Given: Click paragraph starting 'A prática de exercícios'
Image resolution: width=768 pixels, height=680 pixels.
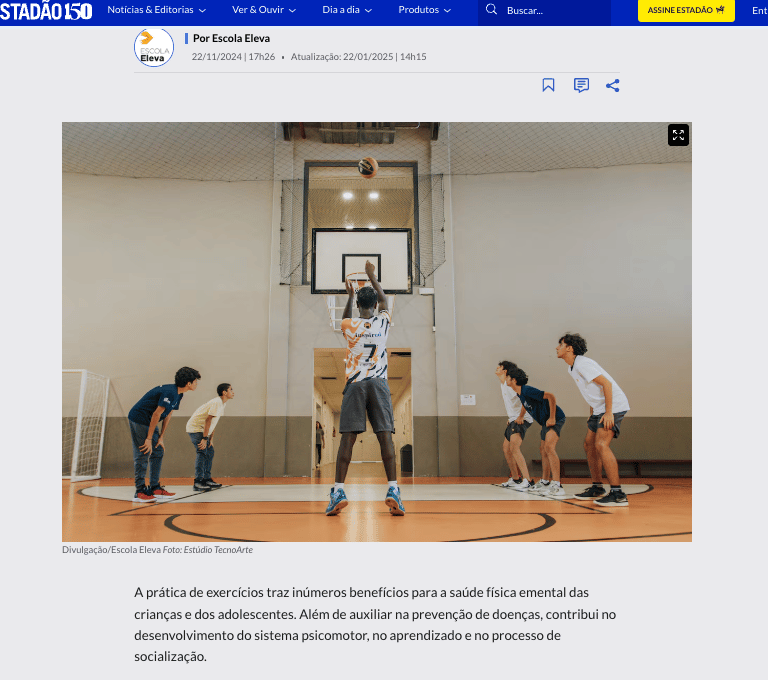Looking at the screenshot, I should pyautogui.click(x=375, y=625).
